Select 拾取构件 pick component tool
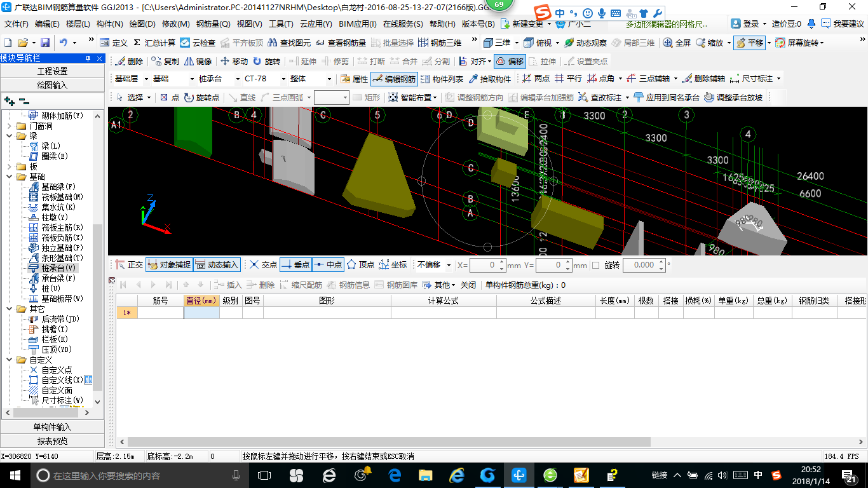868x488 pixels. click(x=490, y=79)
